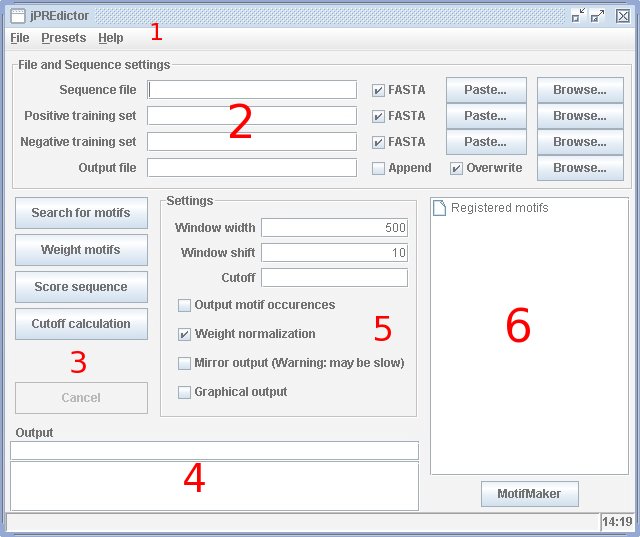Click the Negative training set field
Image resolution: width=640 pixels, height=537 pixels.
click(252, 142)
